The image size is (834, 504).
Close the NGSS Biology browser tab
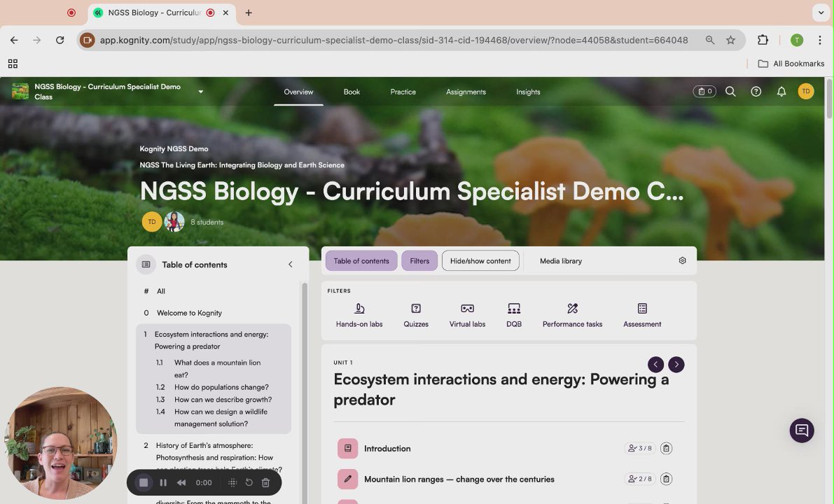pyautogui.click(x=225, y=13)
